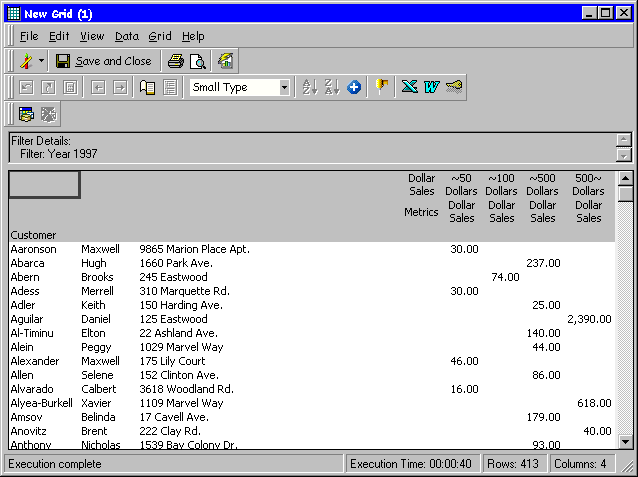Open print preview with the magnifier page icon

pos(198,61)
